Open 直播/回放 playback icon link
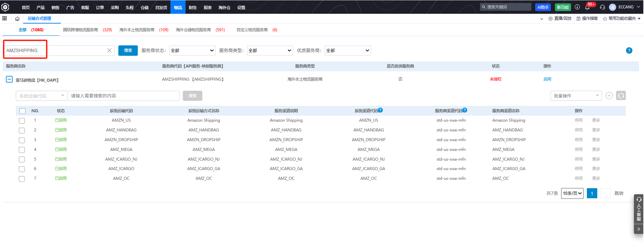The height and width of the screenshot is (247, 644). click(560, 18)
